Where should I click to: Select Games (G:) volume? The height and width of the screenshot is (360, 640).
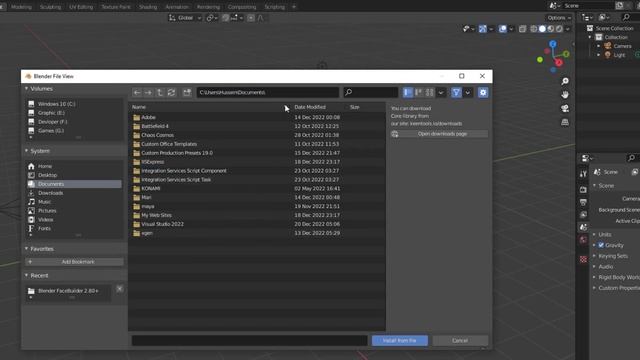pyautogui.click(x=74, y=131)
